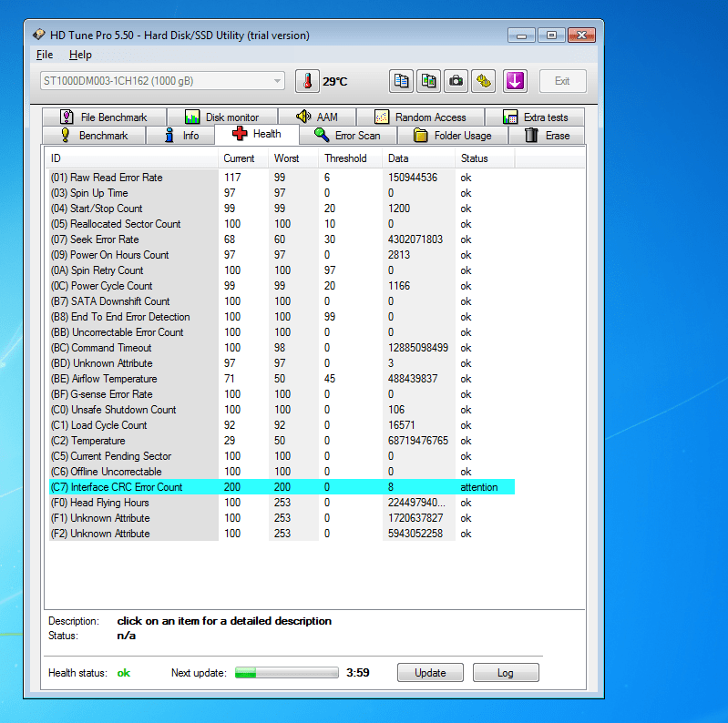Open the Folder Usage tab
The height and width of the screenshot is (723, 728).
tap(453, 136)
